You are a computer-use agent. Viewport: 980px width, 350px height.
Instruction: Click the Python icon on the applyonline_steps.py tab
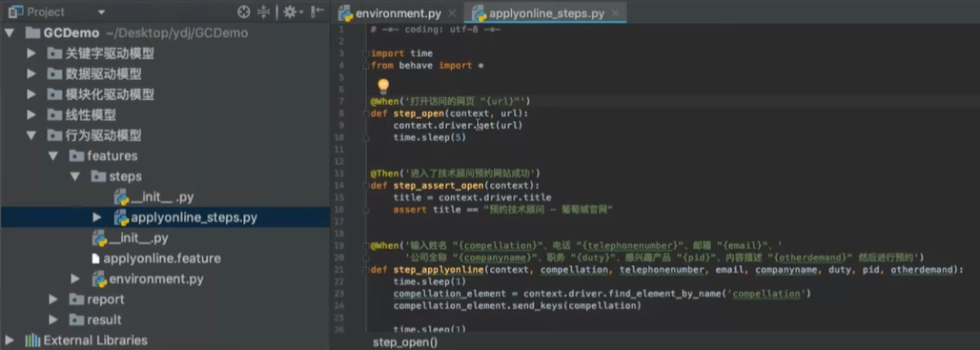click(x=479, y=12)
